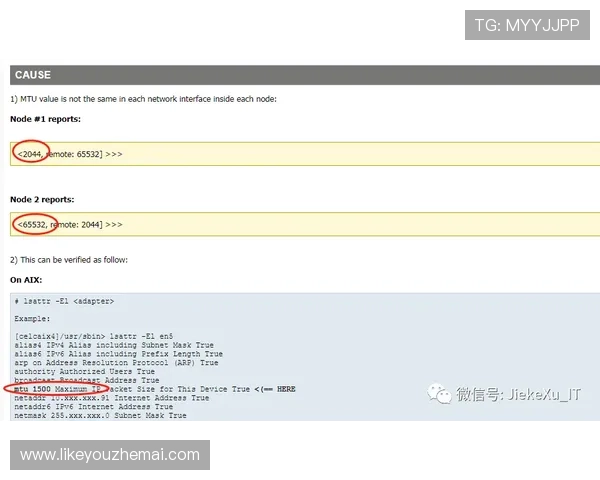Select the 'Node #1 reports:' heading
The height and width of the screenshot is (480, 600).
click(x=45, y=119)
